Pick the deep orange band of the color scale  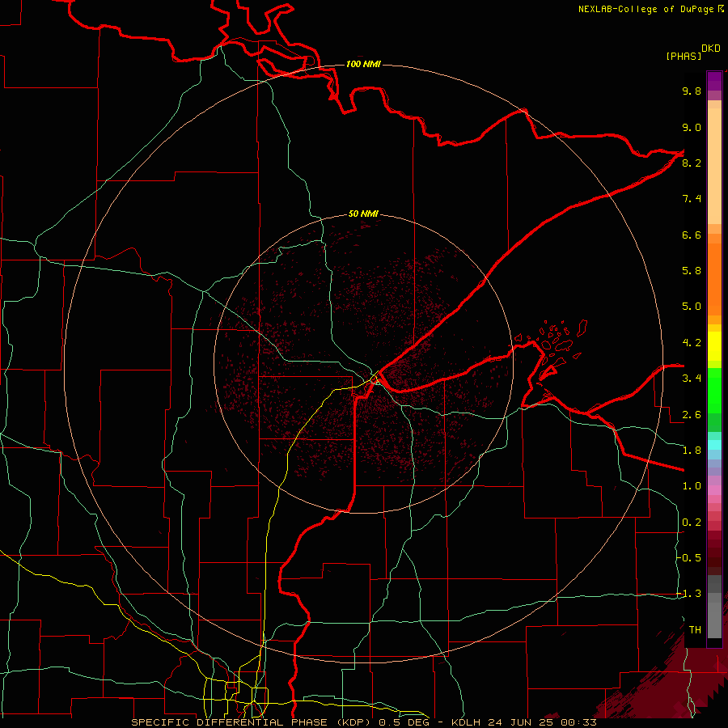(x=714, y=280)
